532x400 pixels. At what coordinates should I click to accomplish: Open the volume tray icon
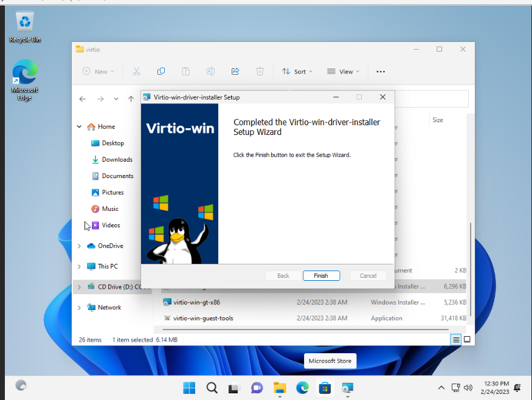[x=468, y=387]
